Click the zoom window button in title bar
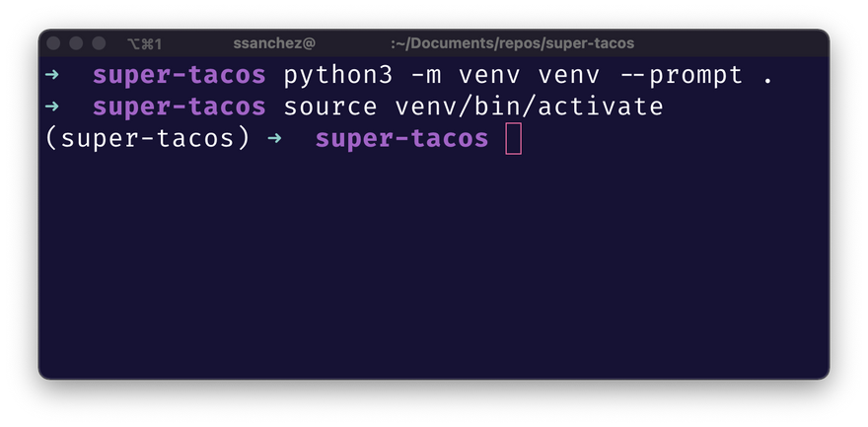The width and height of the screenshot is (868, 427). [99, 43]
